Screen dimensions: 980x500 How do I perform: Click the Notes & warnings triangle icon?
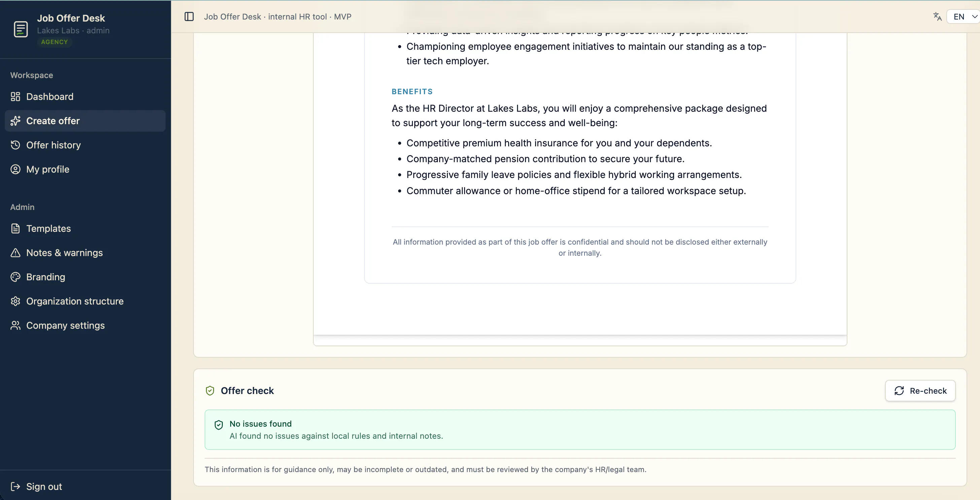tap(15, 253)
